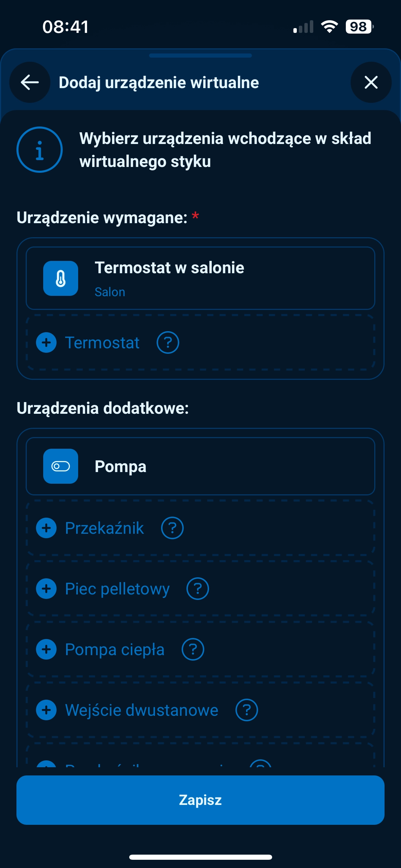Add a Przekaźnik with the plus icon
Viewport: 401px width, 868px height.
click(x=46, y=528)
